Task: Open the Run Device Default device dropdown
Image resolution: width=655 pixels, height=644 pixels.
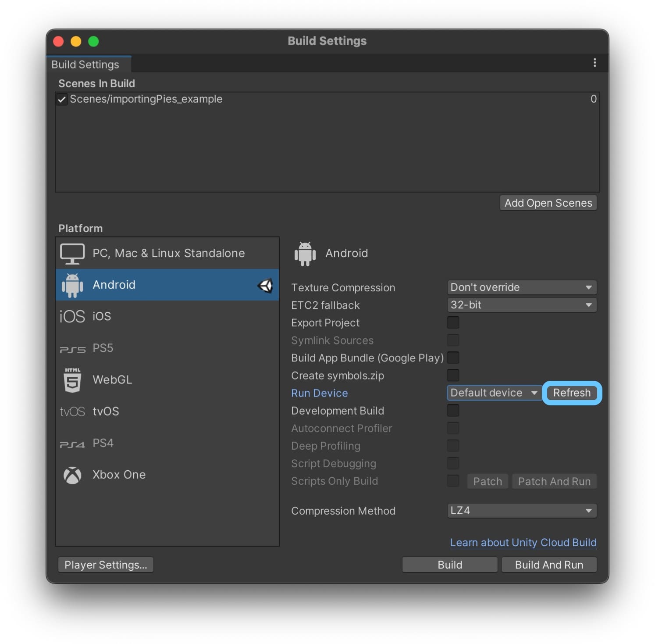Action: (494, 393)
